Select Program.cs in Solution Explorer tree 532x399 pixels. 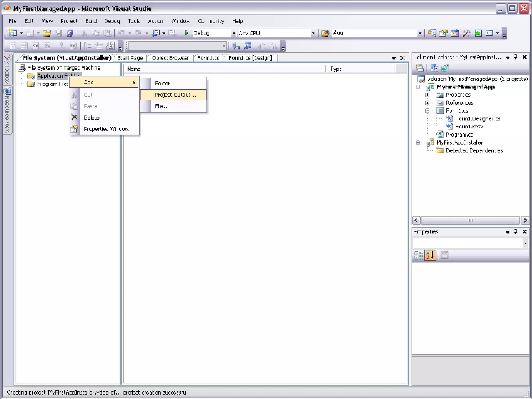(459, 135)
